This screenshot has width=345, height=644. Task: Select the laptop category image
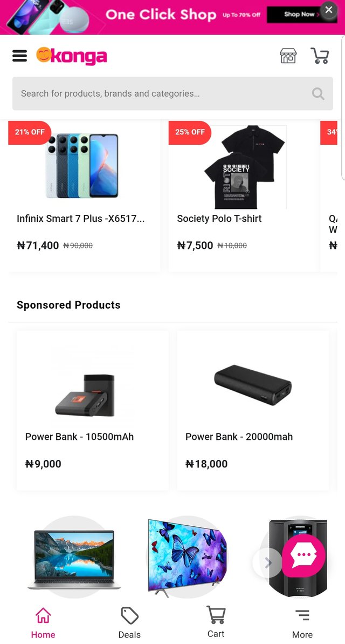74,559
